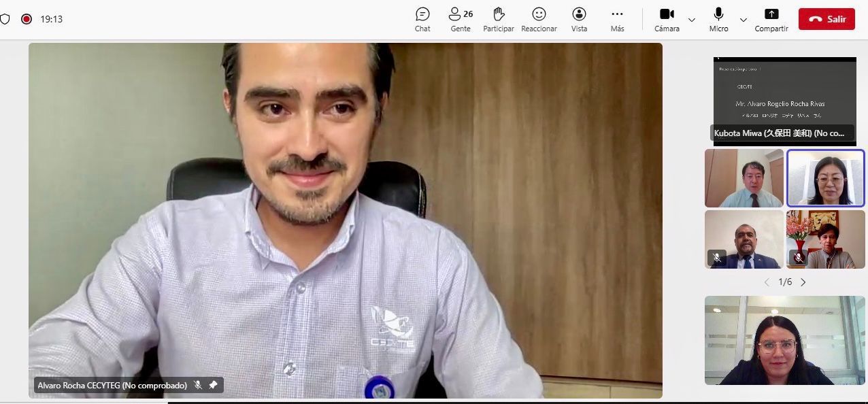Screen dimensions: 868x404
Task: Leave the meeting with Salir
Action: [x=827, y=19]
